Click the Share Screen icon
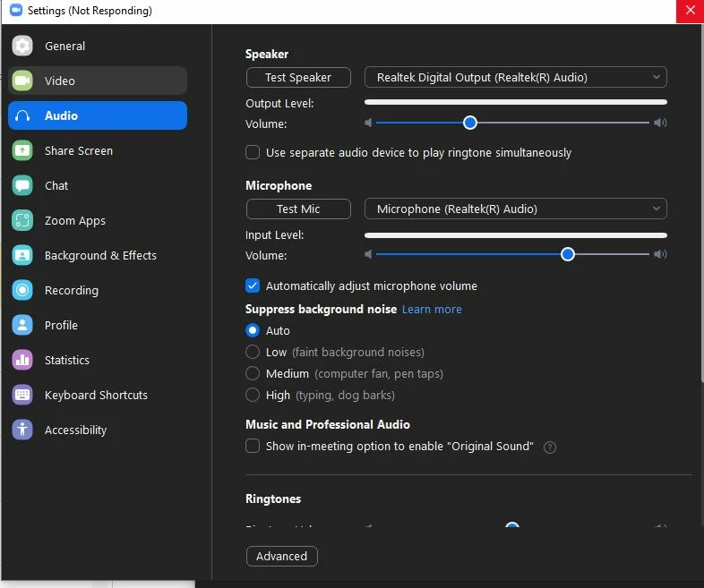 pos(22,150)
